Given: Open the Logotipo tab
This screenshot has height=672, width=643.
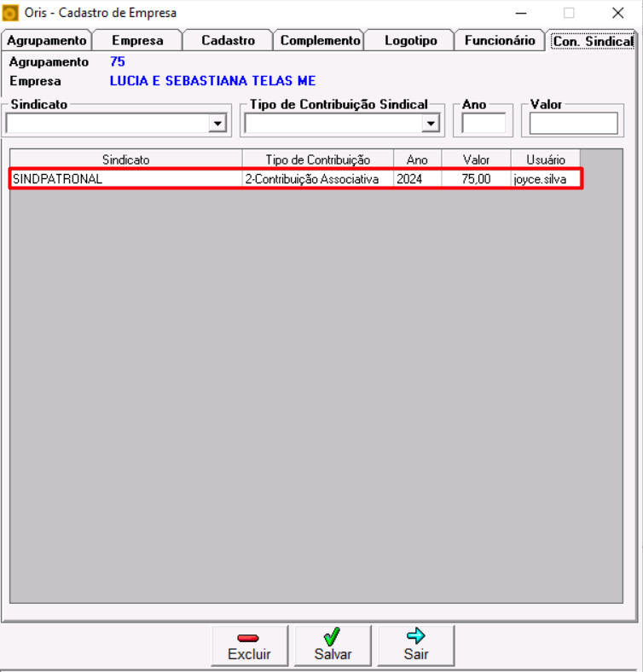Looking at the screenshot, I should pos(410,40).
